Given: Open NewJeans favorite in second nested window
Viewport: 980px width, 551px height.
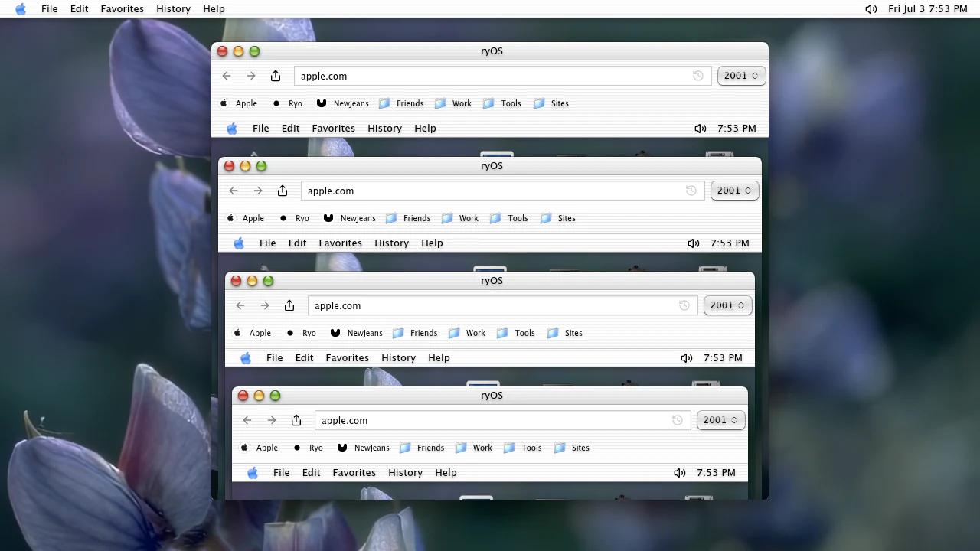Looking at the screenshot, I should point(349,218).
